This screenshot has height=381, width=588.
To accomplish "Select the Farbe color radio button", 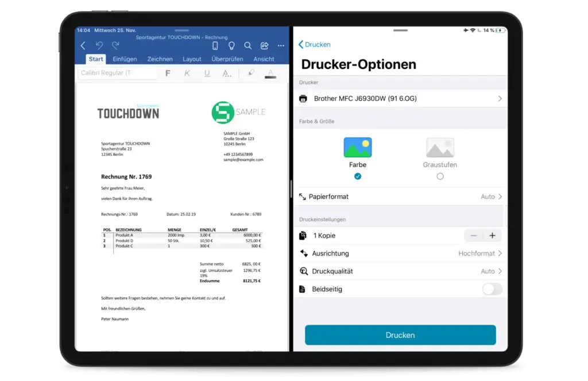I will [x=358, y=176].
